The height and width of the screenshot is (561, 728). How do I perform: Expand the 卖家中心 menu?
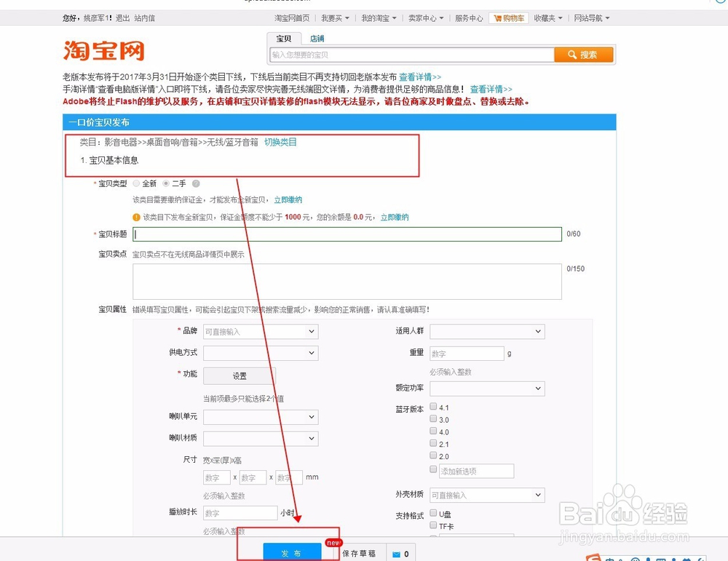tap(426, 18)
